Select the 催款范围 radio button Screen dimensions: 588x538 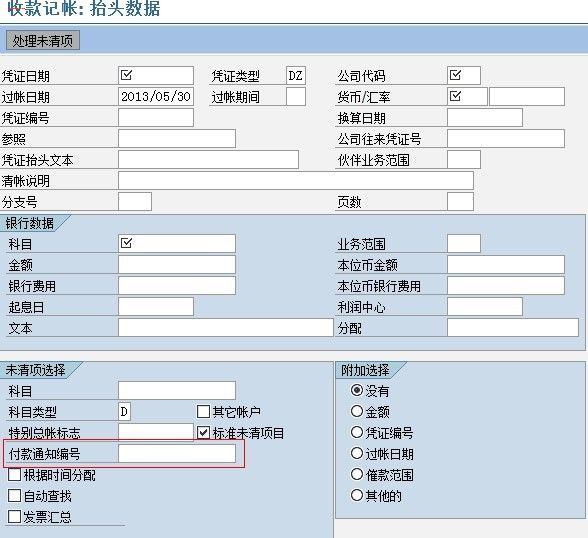tap(357, 474)
